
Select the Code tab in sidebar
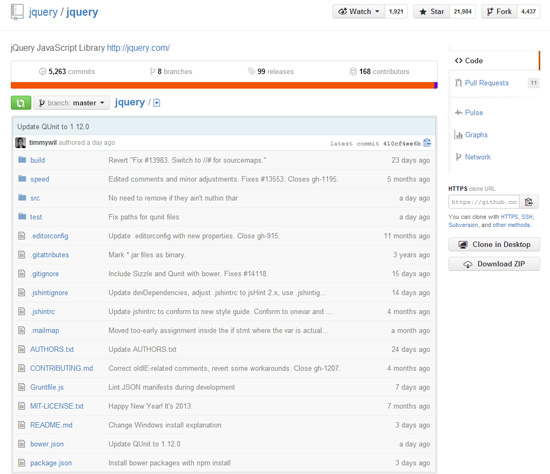tap(494, 61)
